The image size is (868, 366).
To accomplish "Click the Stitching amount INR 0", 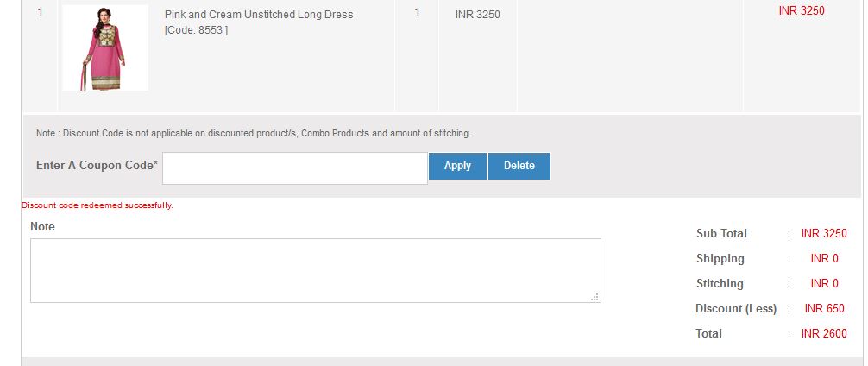I will [x=824, y=284].
